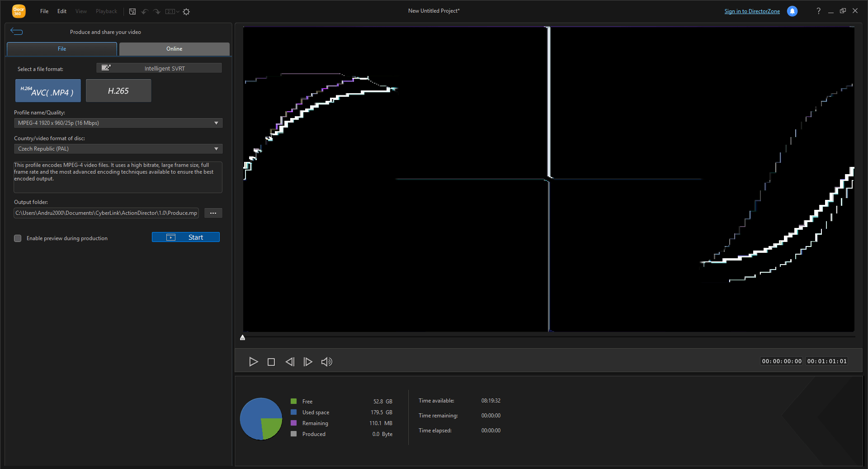Viewport: 868px width, 469px height.
Task: Step to next frame
Action: (308, 362)
